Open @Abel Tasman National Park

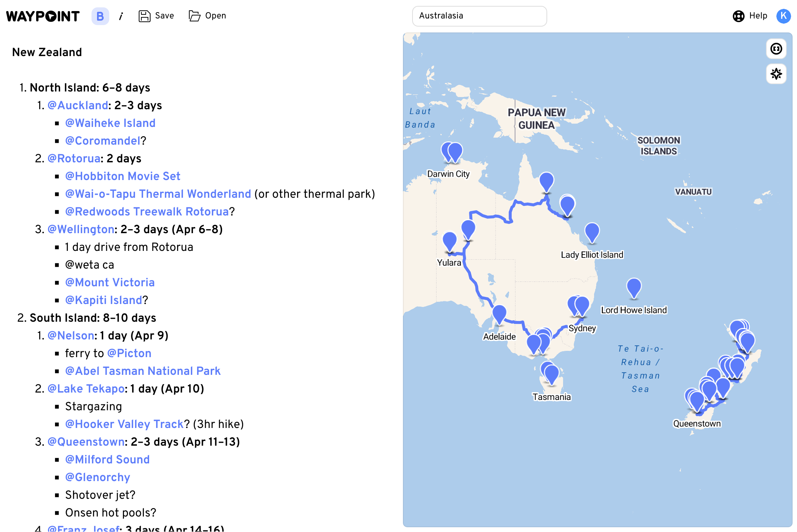(x=143, y=371)
